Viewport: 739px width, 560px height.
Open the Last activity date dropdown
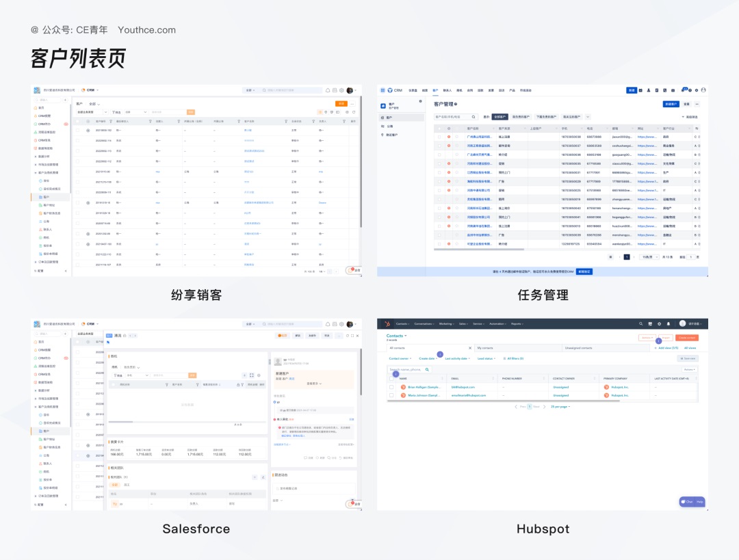[x=457, y=359]
